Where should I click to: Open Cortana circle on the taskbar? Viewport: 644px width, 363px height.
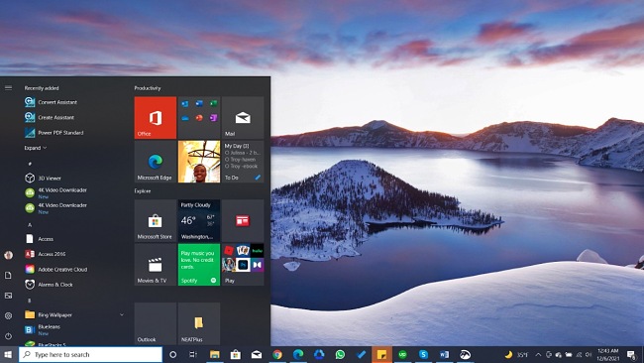click(x=173, y=354)
